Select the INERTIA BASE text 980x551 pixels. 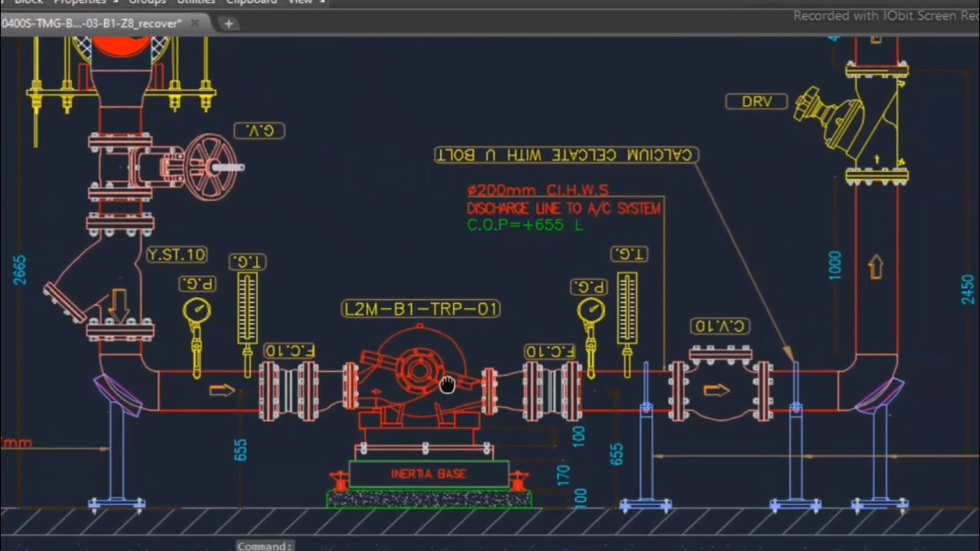tap(428, 474)
